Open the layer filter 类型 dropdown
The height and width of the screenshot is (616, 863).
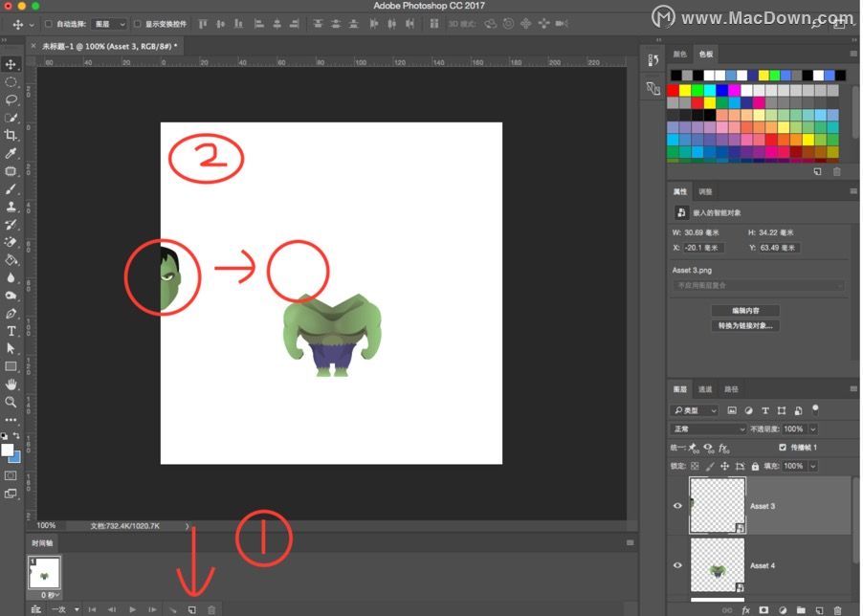click(x=696, y=410)
